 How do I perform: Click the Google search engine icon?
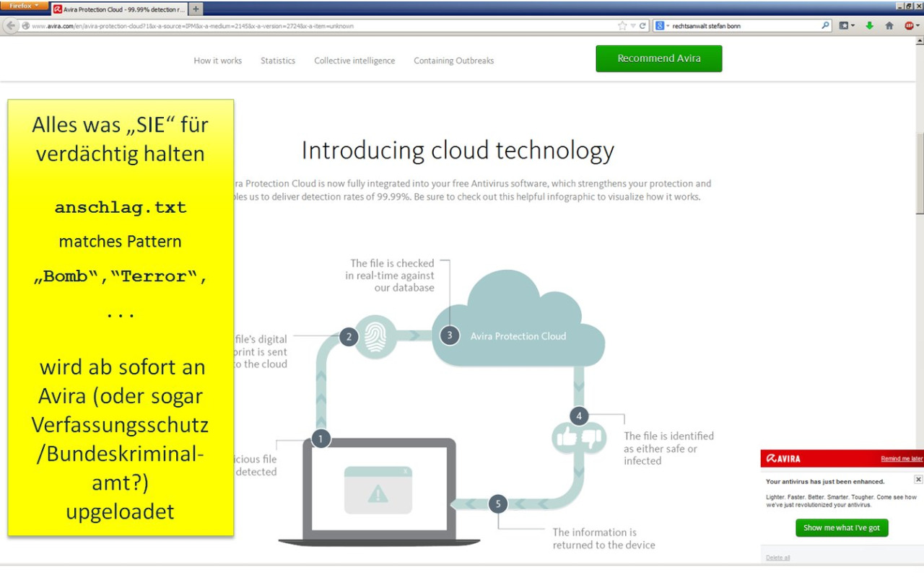click(660, 25)
